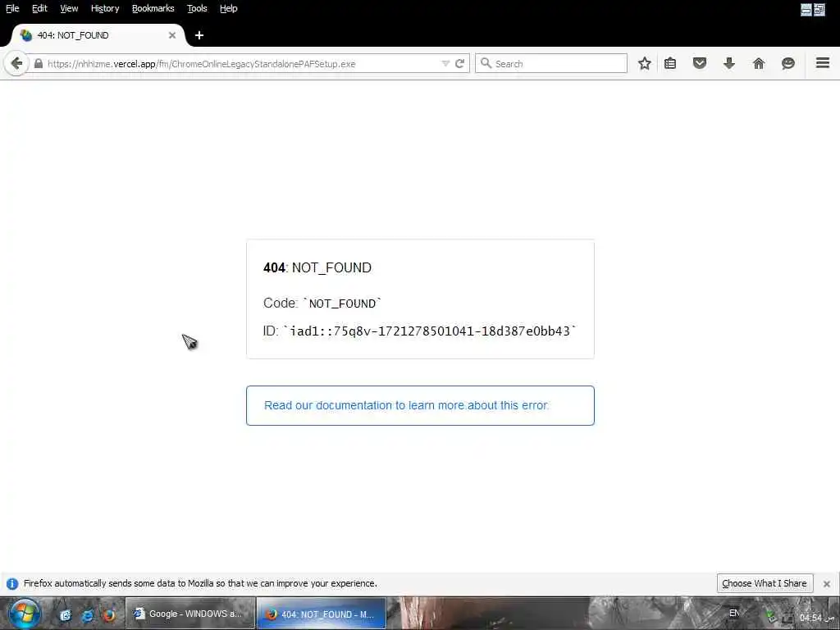Click the padlock site identity icon
The width and height of the screenshot is (840, 630).
pyautogui.click(x=38, y=63)
